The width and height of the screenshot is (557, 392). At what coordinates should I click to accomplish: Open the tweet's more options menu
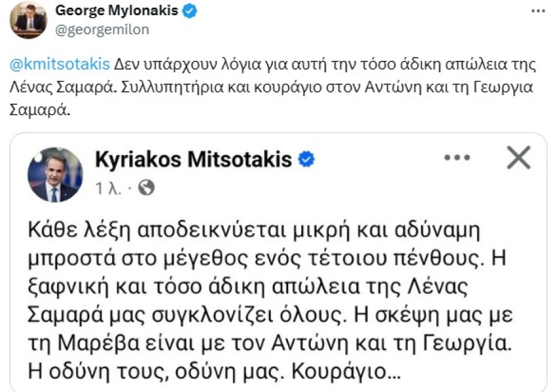pos(538,11)
